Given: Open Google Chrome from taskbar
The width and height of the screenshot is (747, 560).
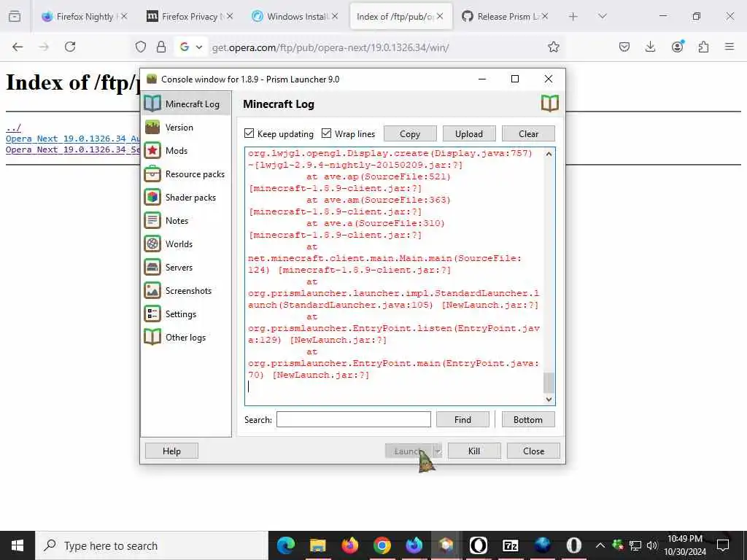Looking at the screenshot, I should [382, 545].
